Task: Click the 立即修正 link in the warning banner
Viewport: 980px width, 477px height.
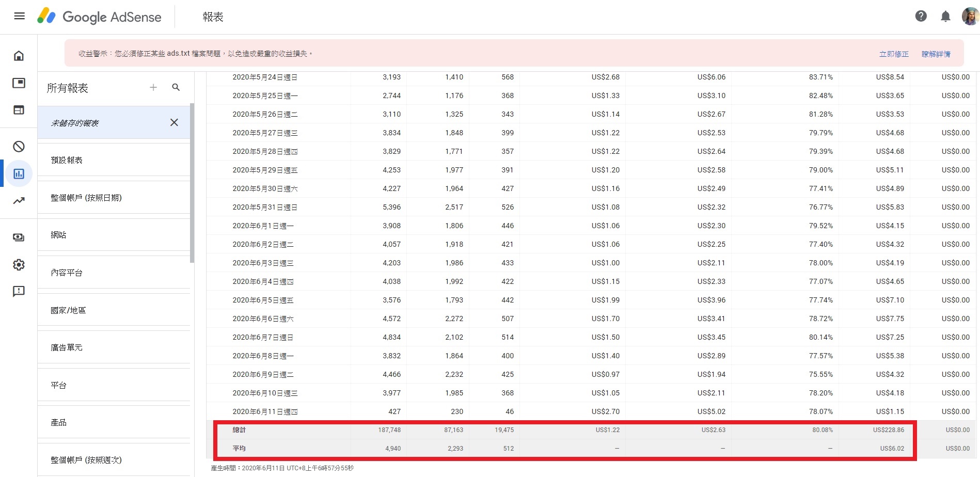Action: tap(894, 53)
